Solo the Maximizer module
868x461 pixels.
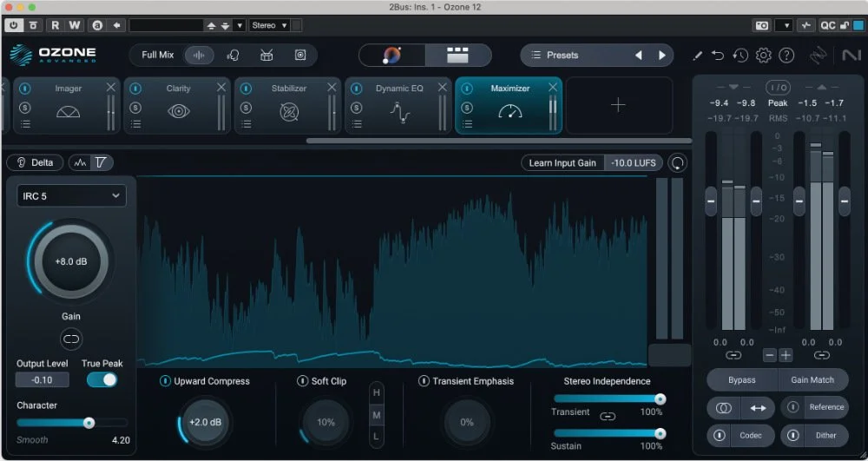[467, 108]
